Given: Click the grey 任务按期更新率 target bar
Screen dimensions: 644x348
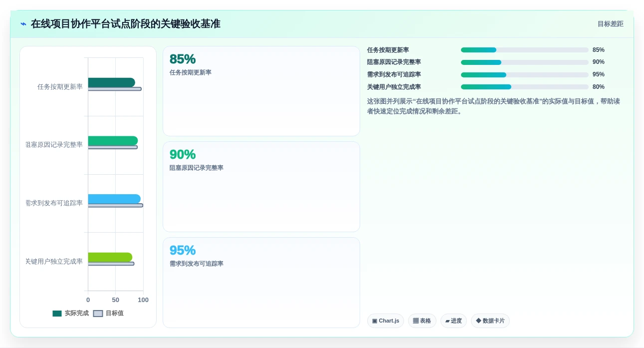Looking at the screenshot, I should (115, 89).
